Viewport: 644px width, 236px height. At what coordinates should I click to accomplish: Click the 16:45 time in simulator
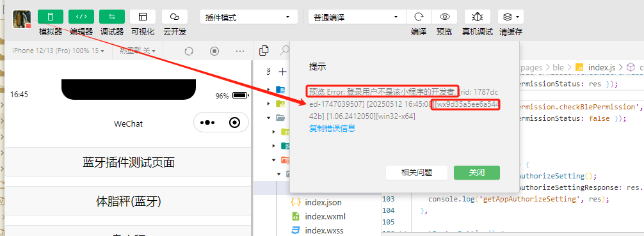[19, 95]
